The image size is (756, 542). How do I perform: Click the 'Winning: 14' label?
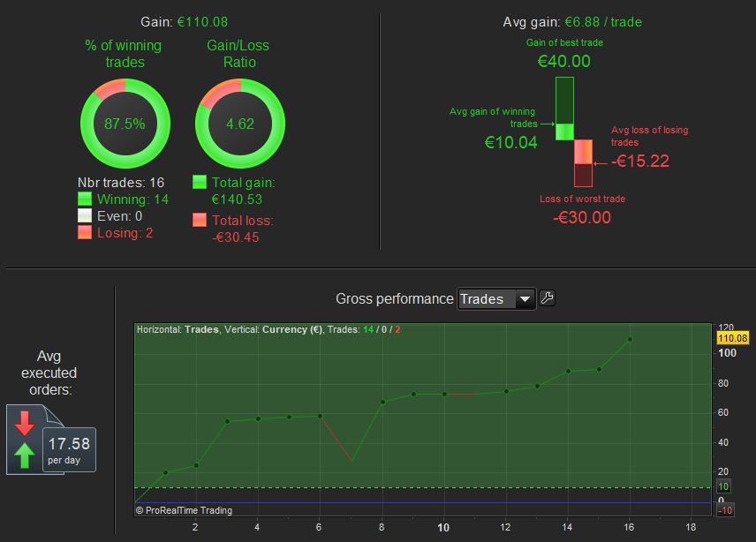point(133,199)
